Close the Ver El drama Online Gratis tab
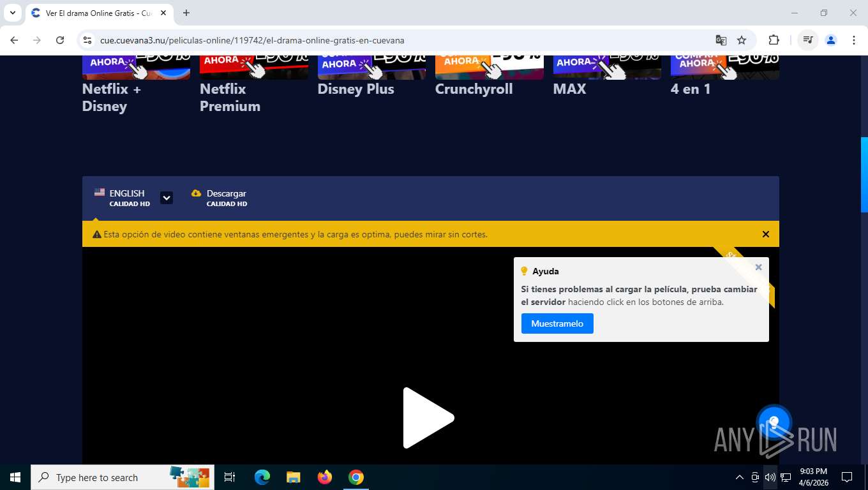 163,13
